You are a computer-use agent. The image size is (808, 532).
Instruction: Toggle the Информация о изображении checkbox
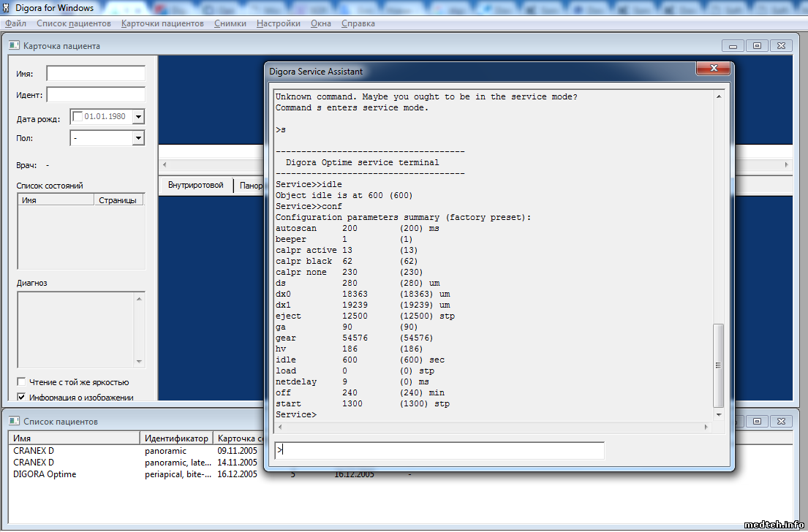pyautogui.click(x=22, y=398)
